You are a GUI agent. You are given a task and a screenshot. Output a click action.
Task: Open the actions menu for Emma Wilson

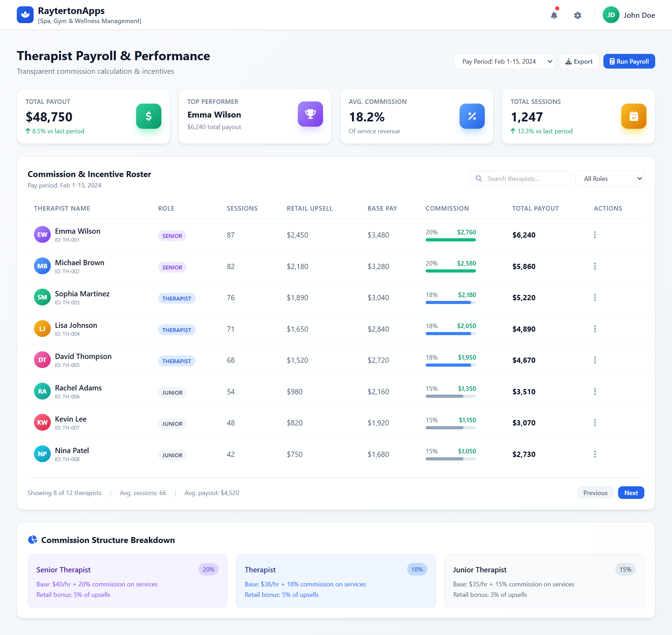click(x=595, y=235)
